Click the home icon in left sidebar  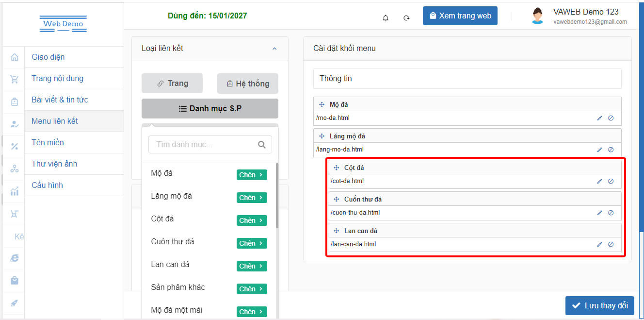click(x=15, y=57)
